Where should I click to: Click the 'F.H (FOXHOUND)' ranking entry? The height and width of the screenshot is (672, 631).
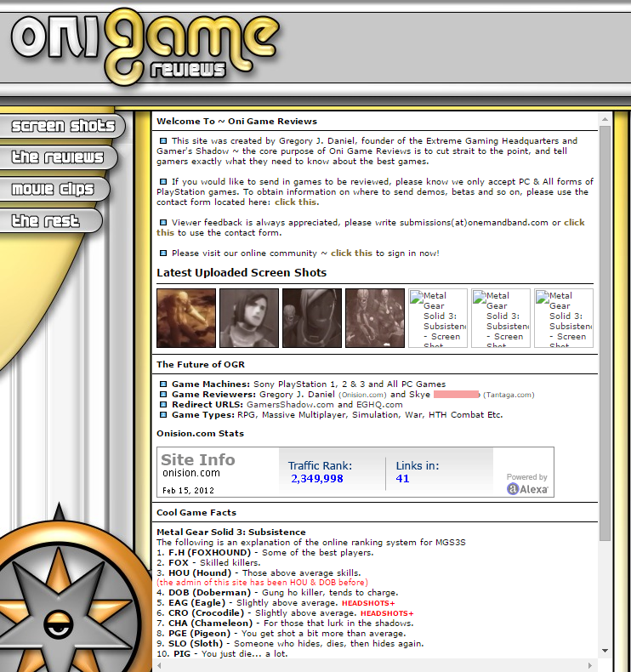[209, 553]
